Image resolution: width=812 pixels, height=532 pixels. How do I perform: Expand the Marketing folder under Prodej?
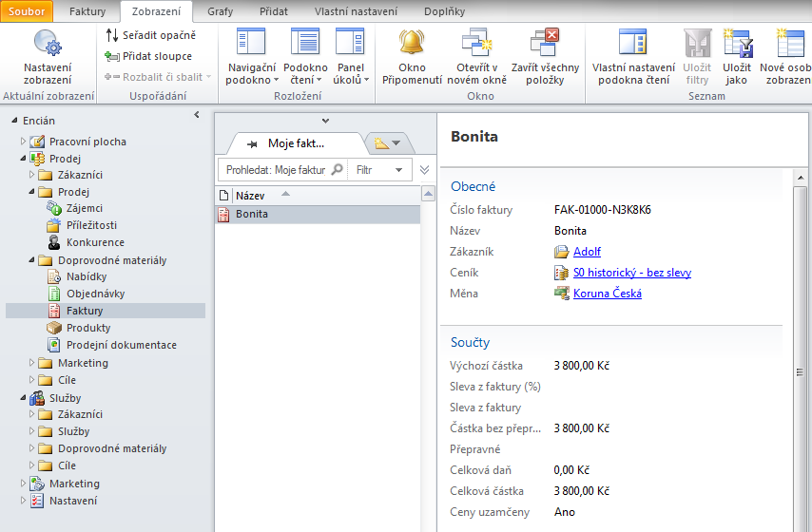click(x=31, y=362)
